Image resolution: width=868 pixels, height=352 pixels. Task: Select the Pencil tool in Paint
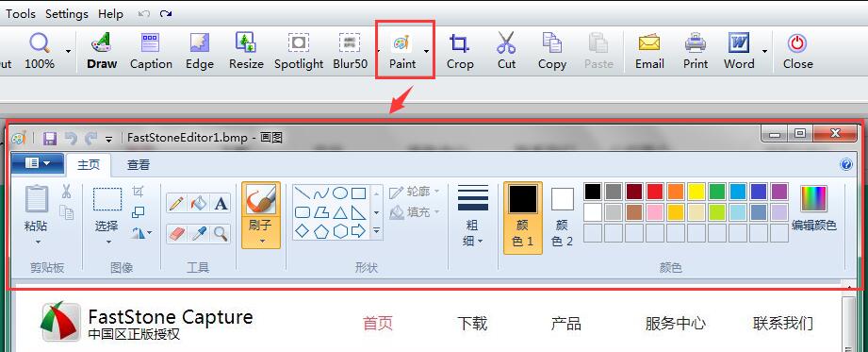(176, 204)
